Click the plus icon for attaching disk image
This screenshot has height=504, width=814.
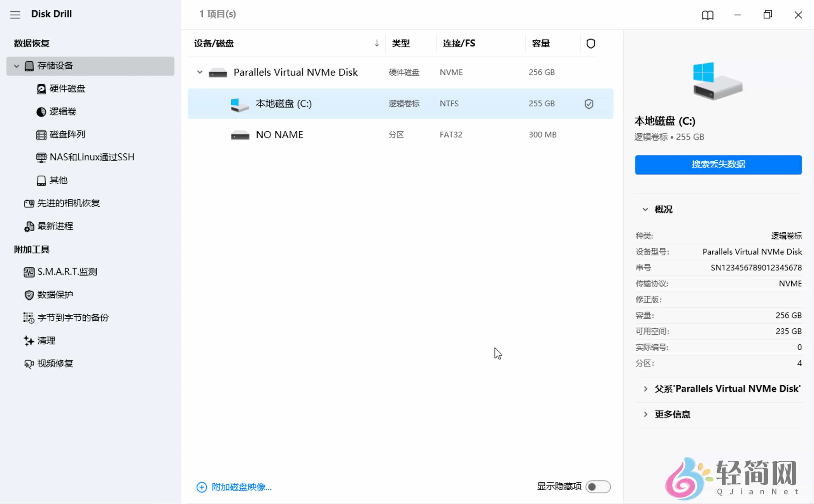point(201,487)
